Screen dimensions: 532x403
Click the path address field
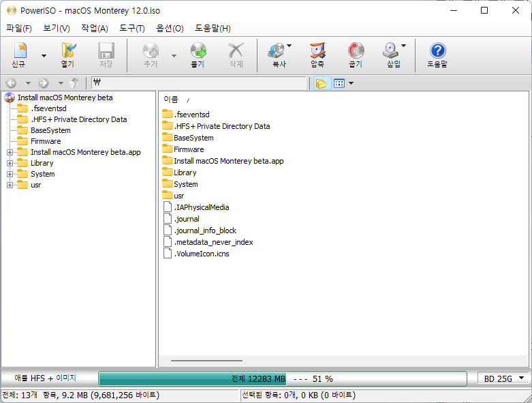199,83
